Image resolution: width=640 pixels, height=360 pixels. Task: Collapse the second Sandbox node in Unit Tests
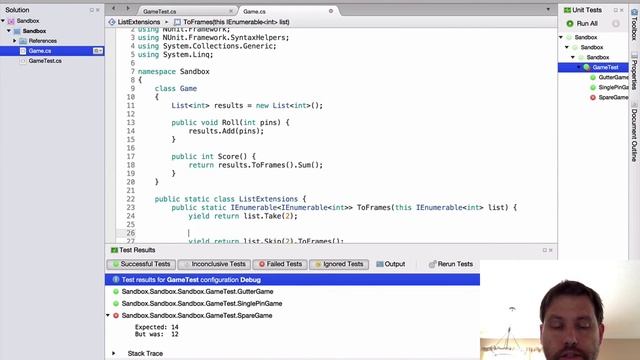(567, 47)
